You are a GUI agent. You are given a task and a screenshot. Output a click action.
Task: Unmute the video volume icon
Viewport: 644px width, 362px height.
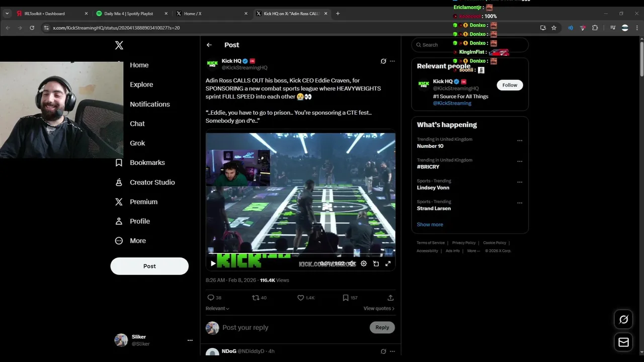point(352,263)
